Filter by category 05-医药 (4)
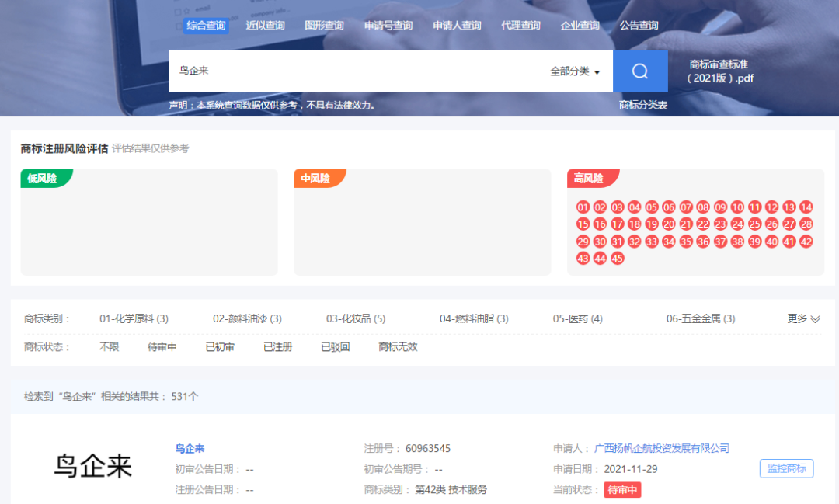The width and height of the screenshot is (839, 504). [578, 319]
